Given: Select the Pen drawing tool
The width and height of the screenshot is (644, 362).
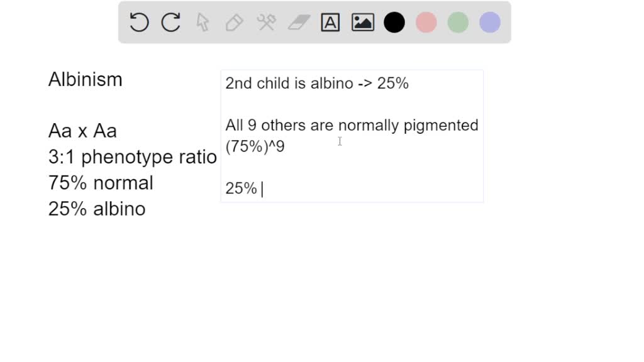Looking at the screenshot, I should 234,22.
